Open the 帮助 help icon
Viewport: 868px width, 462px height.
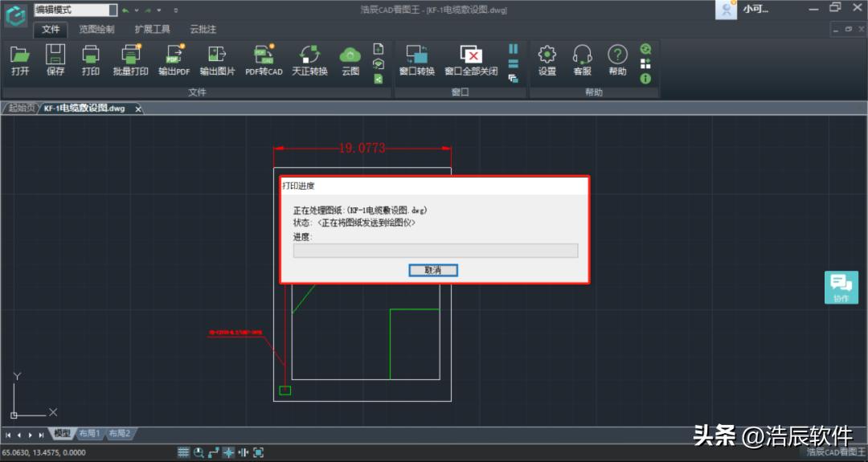pyautogui.click(x=618, y=59)
